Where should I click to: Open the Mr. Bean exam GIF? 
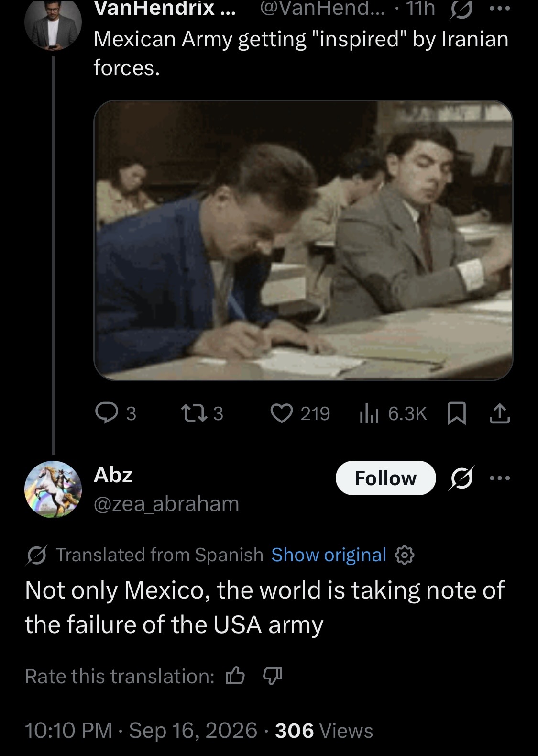tap(303, 240)
